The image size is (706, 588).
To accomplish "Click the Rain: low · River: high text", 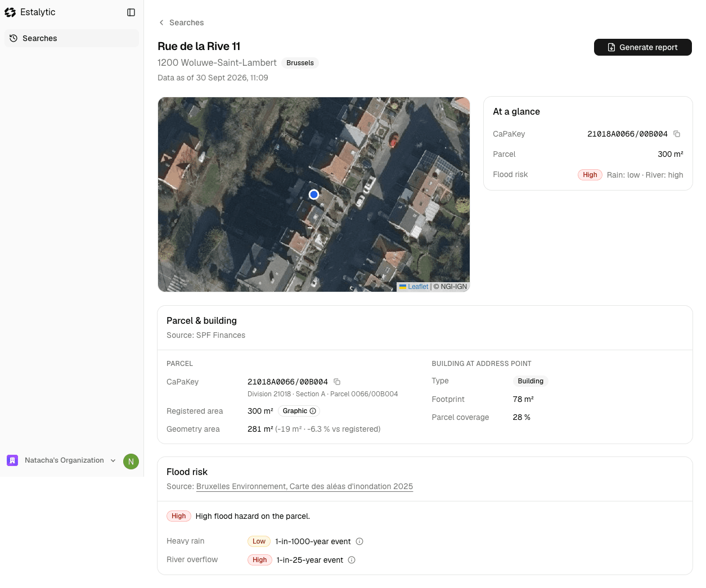I will [645, 175].
